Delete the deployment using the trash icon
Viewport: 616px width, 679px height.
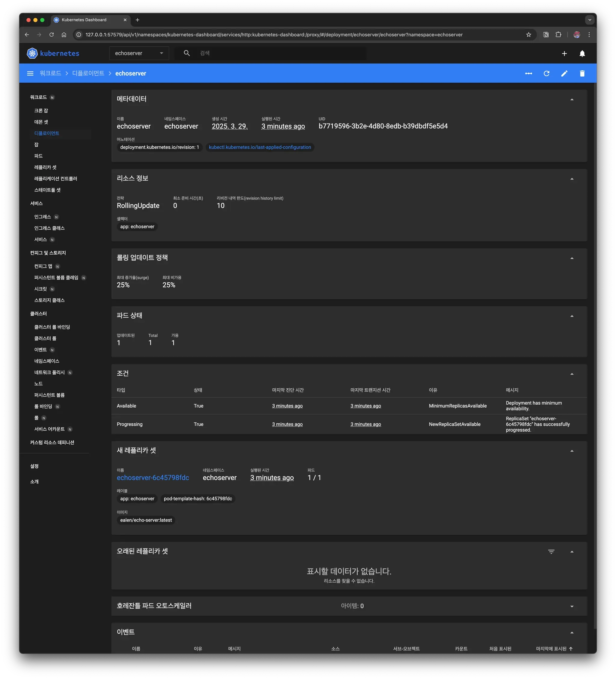582,73
